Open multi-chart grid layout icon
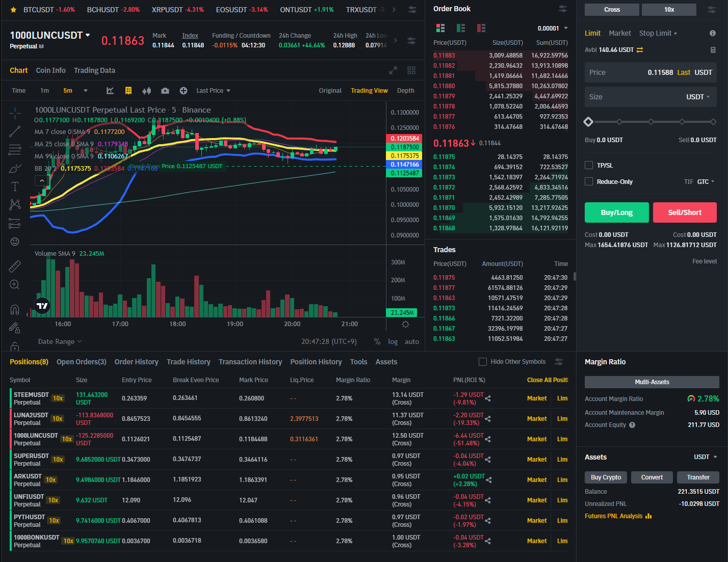Screen dimensions: 728x562 tap(411, 70)
